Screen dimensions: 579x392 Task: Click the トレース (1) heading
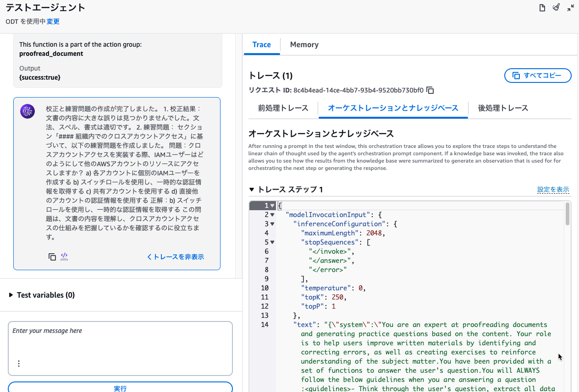(x=270, y=76)
